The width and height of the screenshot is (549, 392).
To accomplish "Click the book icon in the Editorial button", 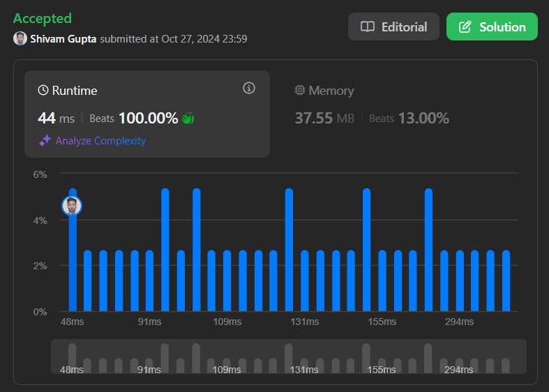I will point(368,27).
